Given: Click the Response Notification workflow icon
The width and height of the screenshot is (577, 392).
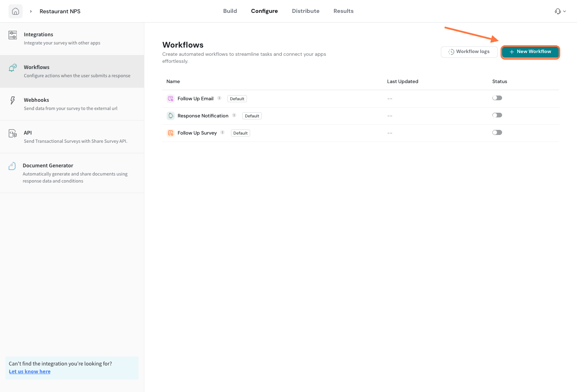Looking at the screenshot, I should click(x=170, y=116).
